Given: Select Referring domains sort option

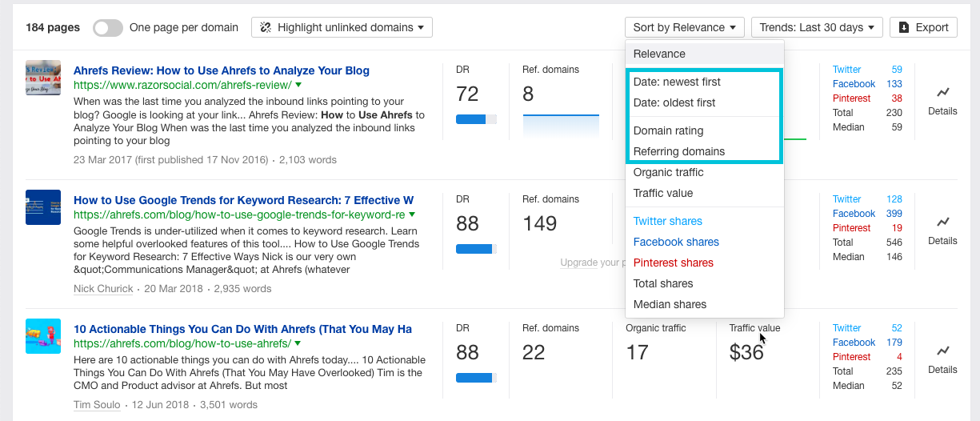Looking at the screenshot, I should point(705,151).
